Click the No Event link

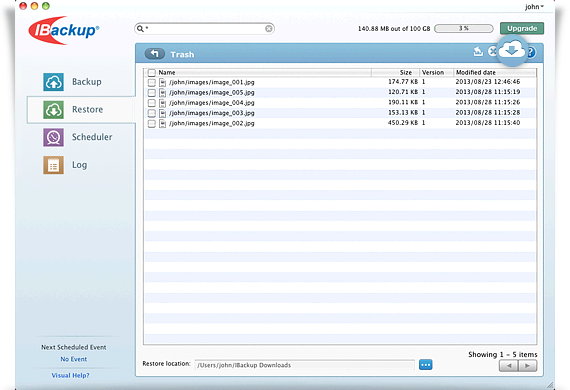73,359
